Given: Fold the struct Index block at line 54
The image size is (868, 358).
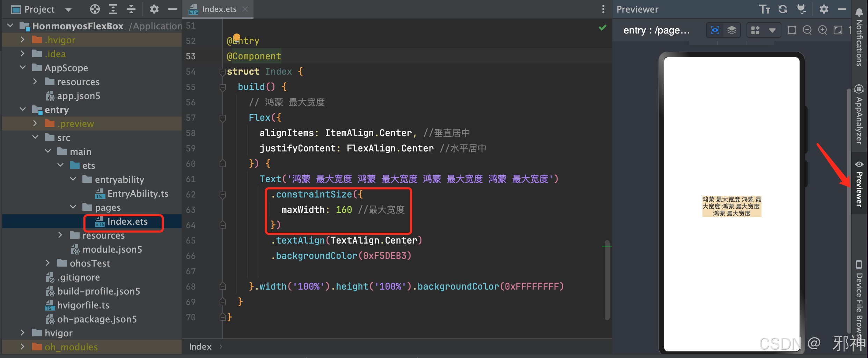Looking at the screenshot, I should pyautogui.click(x=223, y=72).
